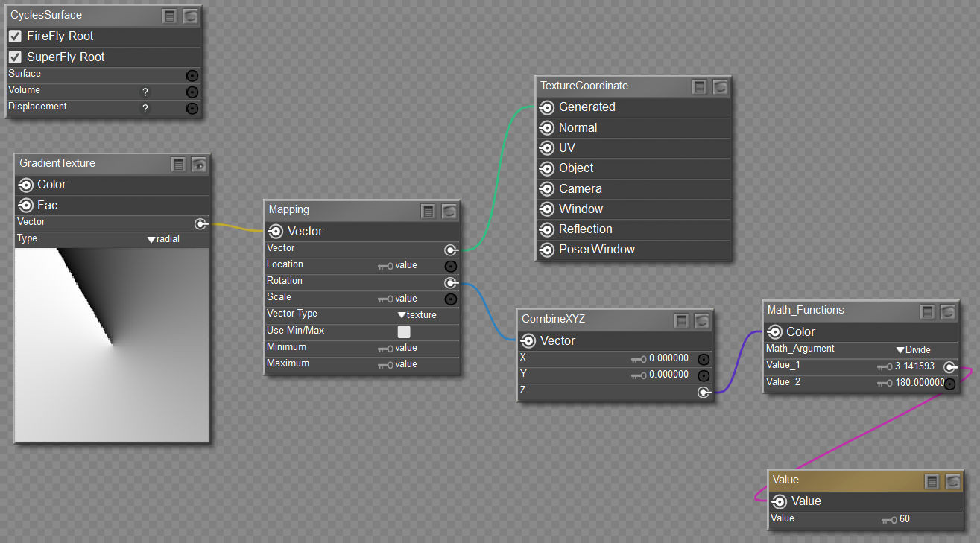Viewport: 980px width, 543px height.
Task: Toggle the FireFly Root checkbox
Action: pyautogui.click(x=15, y=36)
